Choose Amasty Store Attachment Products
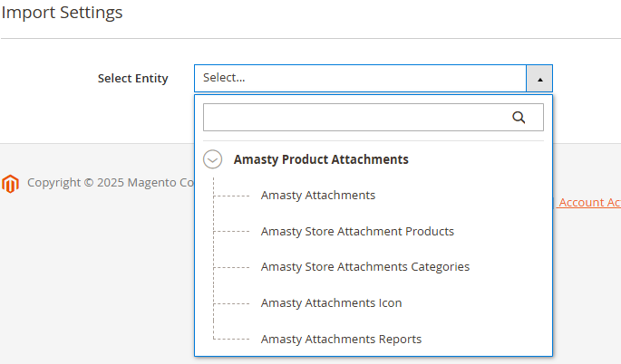This screenshot has height=364, width=621. tap(357, 232)
